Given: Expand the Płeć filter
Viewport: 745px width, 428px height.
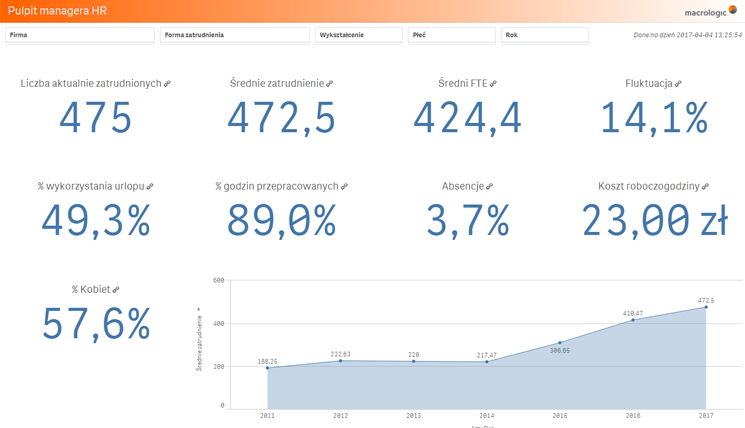Looking at the screenshot, I should pos(451,35).
